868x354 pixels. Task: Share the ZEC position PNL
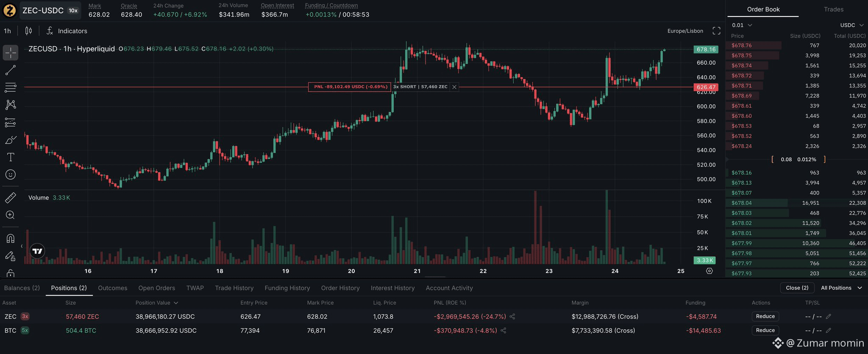tap(512, 316)
